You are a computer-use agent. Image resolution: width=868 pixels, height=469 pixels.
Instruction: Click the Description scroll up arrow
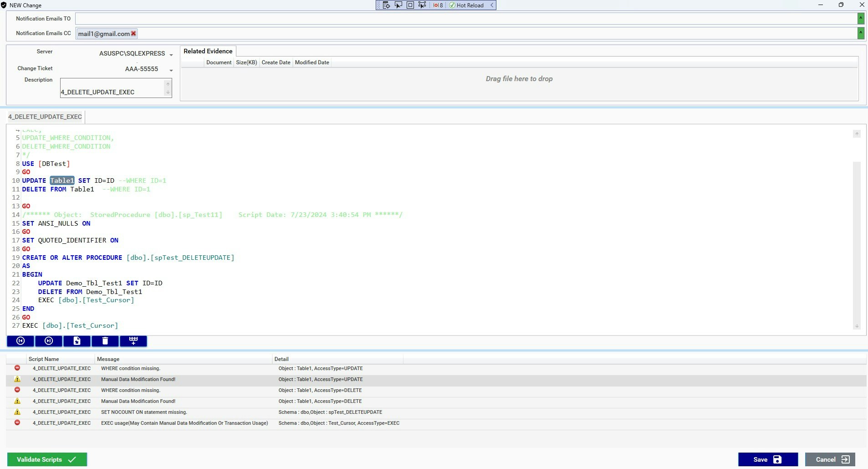click(x=168, y=84)
